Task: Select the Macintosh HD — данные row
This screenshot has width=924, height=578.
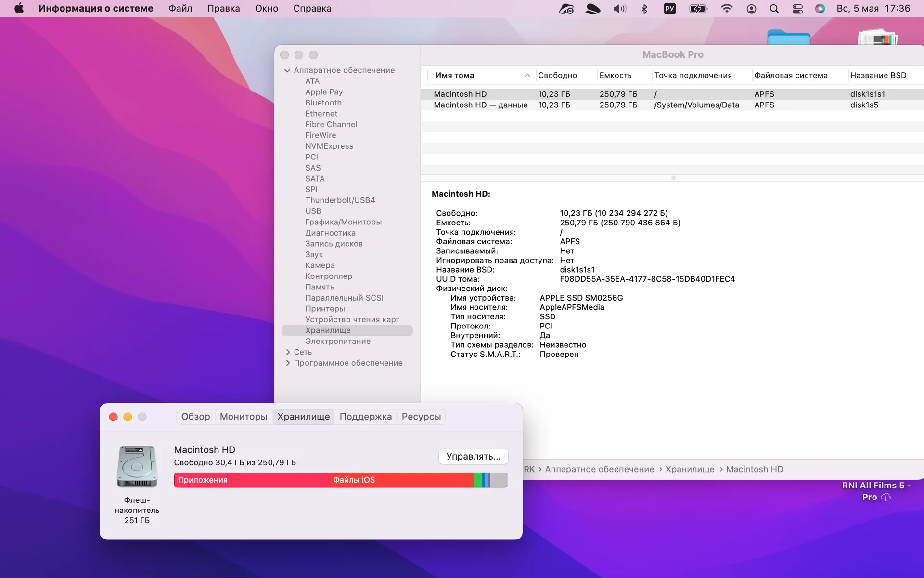Action: 672,105
